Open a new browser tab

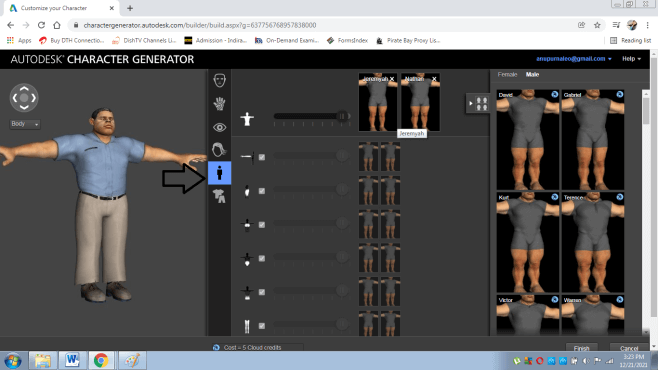(x=130, y=8)
